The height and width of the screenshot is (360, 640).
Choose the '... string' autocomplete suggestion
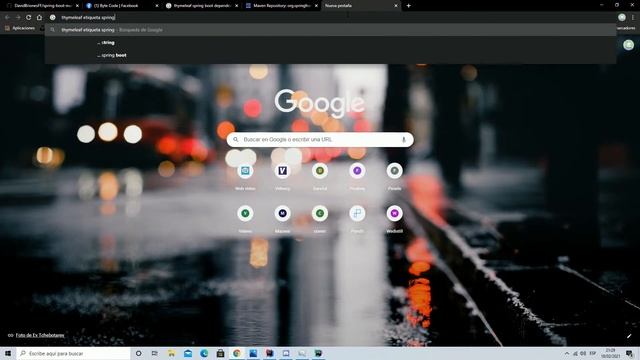tap(331, 42)
